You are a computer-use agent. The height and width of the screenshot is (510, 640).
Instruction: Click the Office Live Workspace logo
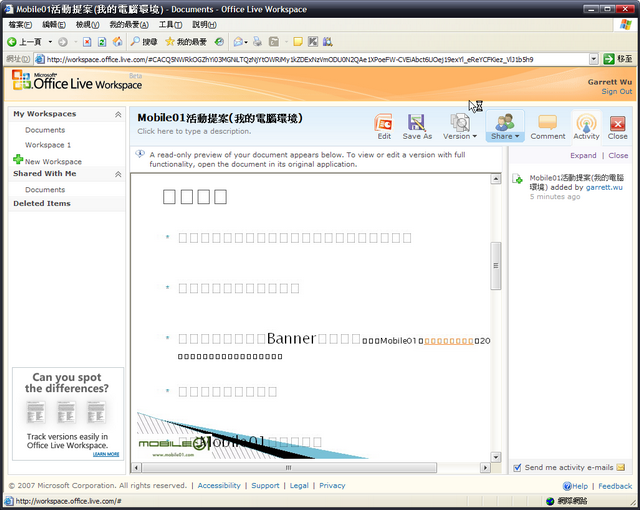pyautogui.click(x=77, y=80)
